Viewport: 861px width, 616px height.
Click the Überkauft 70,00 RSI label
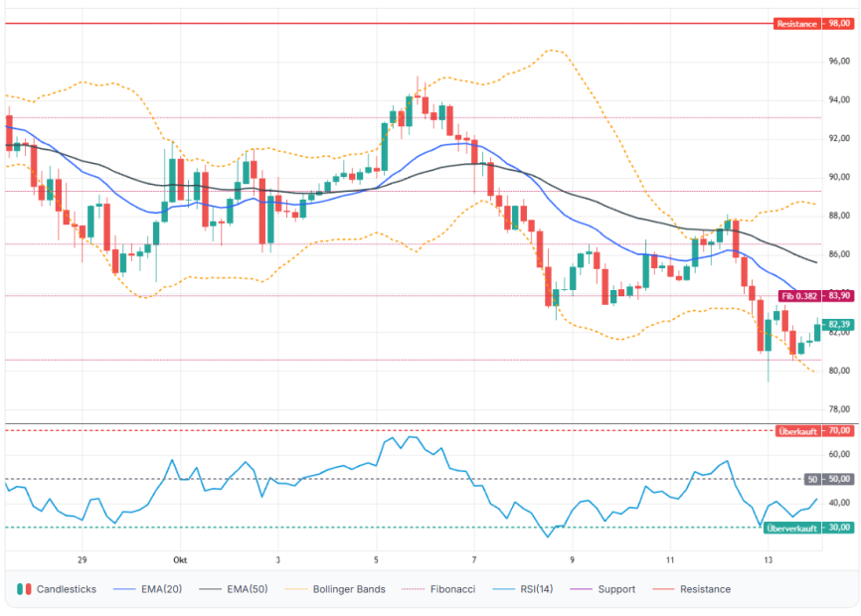pyautogui.click(x=814, y=431)
